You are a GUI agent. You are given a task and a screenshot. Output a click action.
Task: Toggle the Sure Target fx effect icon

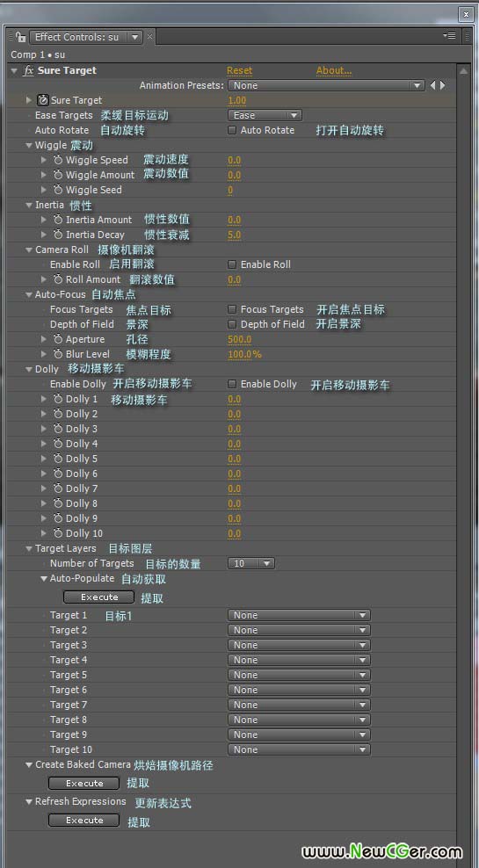(x=28, y=71)
